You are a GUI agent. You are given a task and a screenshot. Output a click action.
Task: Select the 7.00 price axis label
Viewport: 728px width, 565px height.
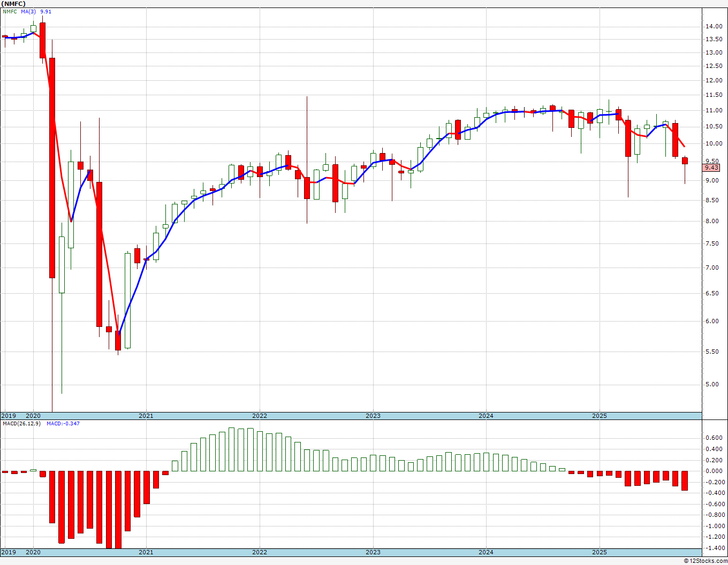pyautogui.click(x=712, y=268)
